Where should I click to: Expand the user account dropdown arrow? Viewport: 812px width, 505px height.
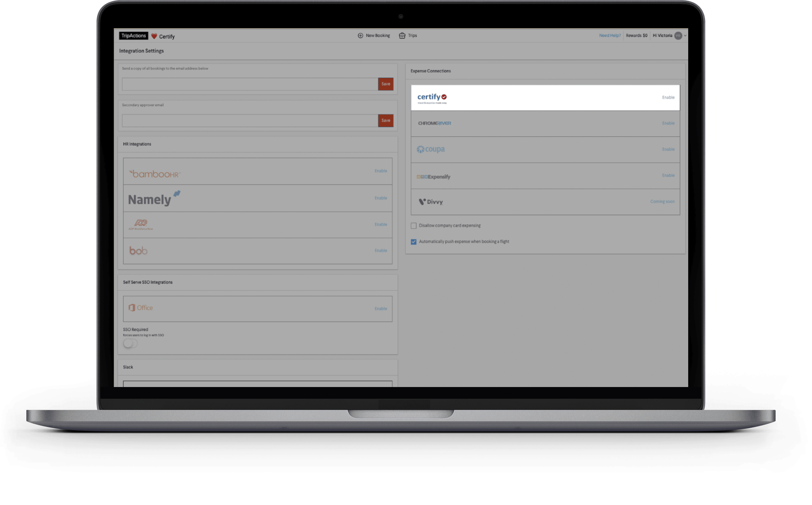click(x=685, y=36)
